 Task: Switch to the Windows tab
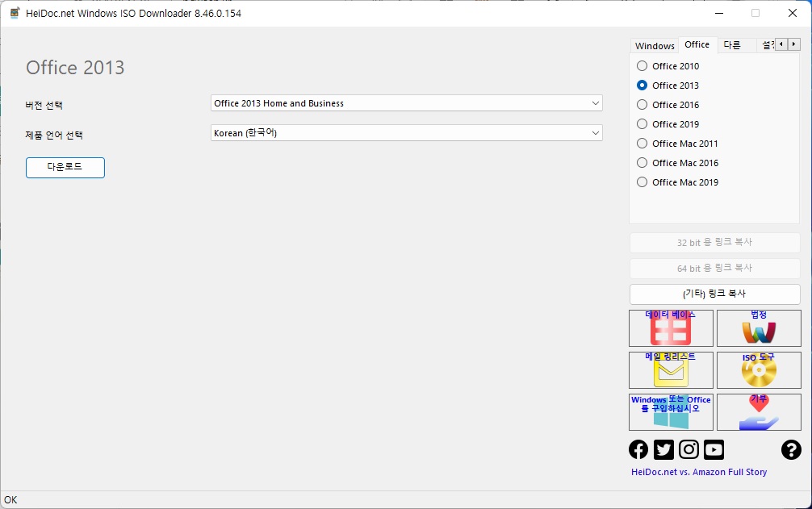coord(655,46)
